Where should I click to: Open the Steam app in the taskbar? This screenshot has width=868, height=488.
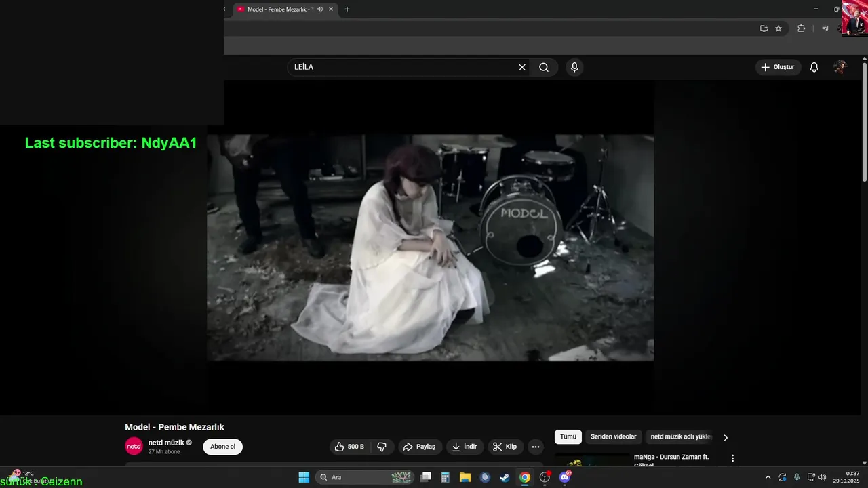pos(505,477)
